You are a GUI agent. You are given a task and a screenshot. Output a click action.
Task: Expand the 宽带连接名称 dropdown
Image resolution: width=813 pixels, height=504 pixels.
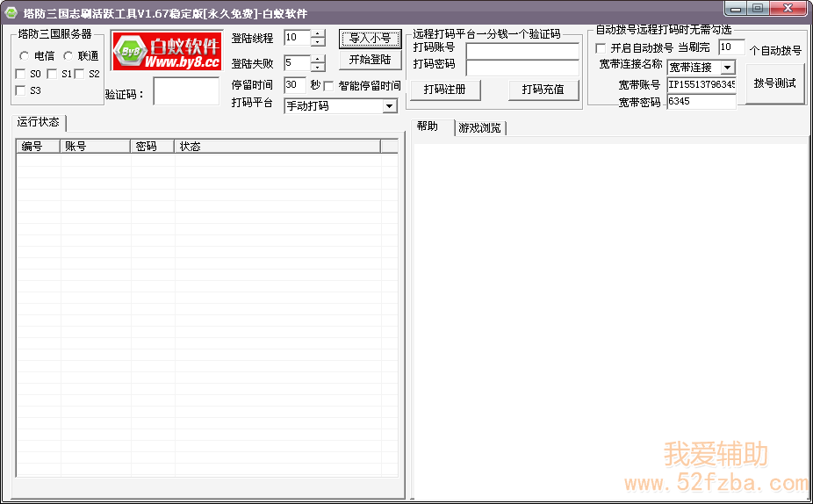coord(727,68)
